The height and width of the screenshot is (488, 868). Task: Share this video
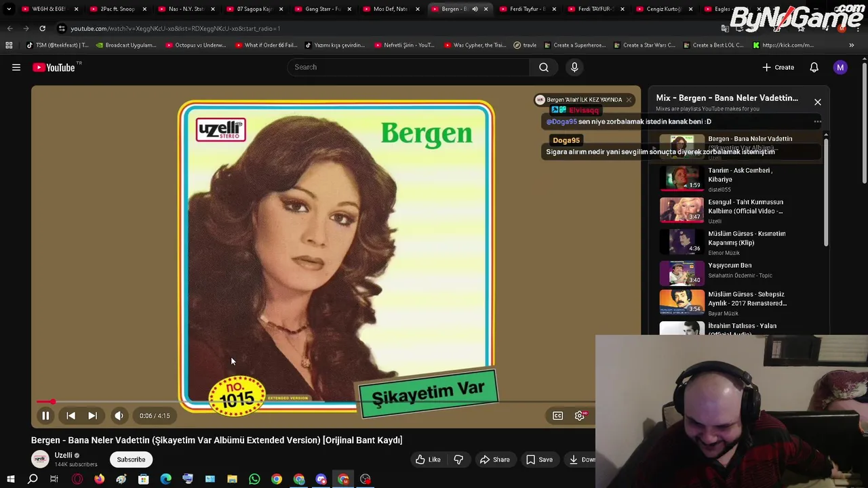click(x=494, y=460)
